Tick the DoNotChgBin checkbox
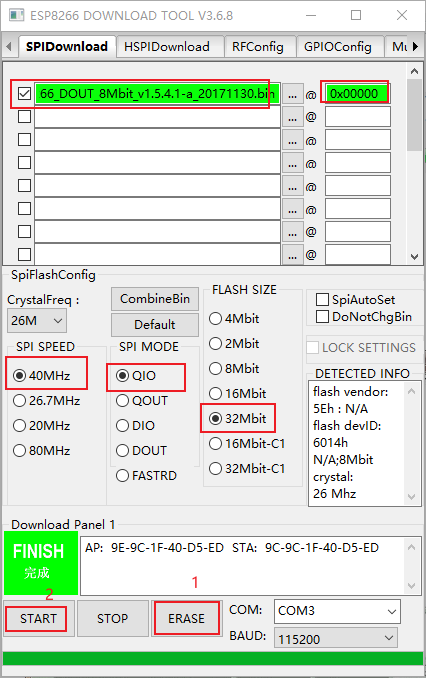Screen dimensions: 426x678 point(322,316)
